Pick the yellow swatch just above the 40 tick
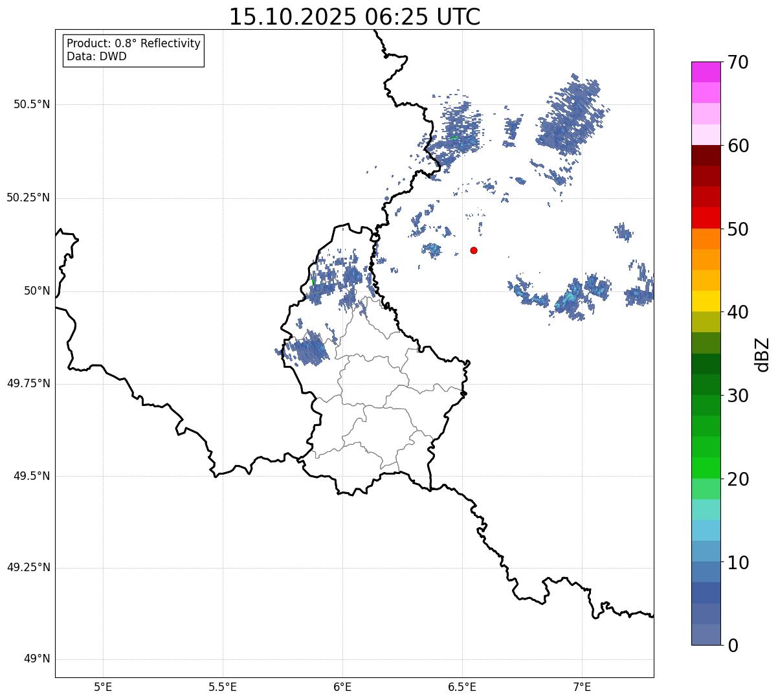The image size is (778, 700). pos(706,301)
